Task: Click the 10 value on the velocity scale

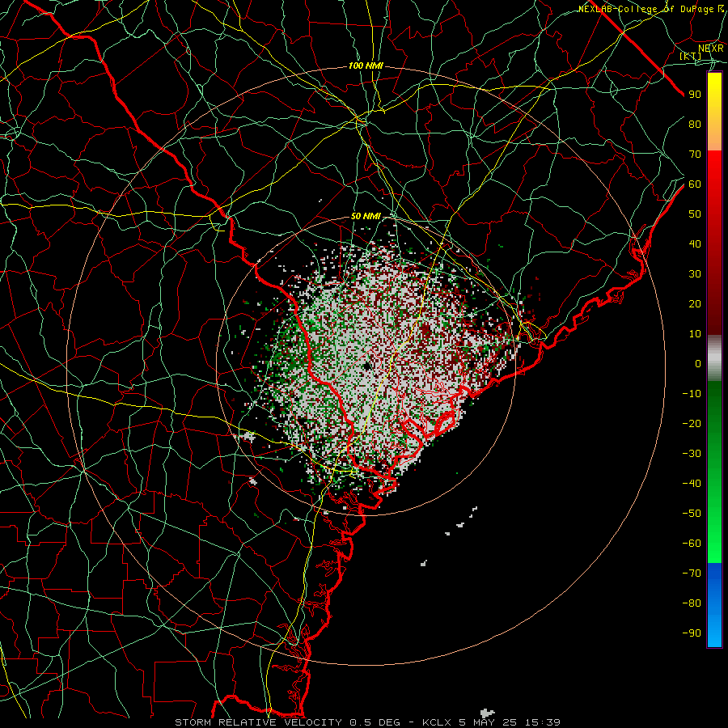Action: 695,334
